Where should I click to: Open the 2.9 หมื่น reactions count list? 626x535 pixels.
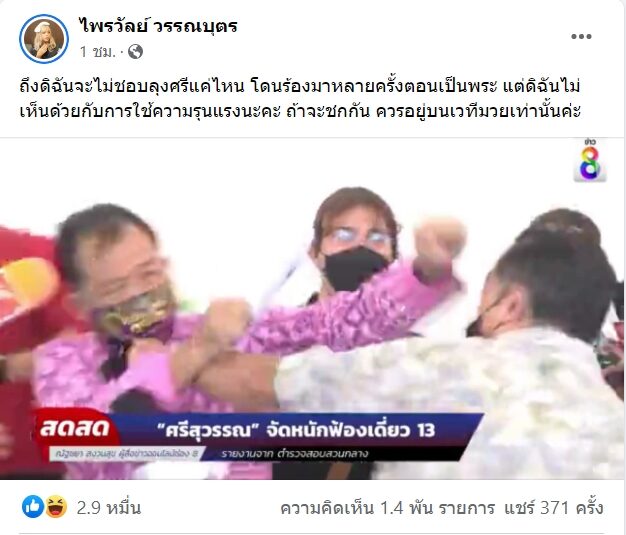click(109, 508)
